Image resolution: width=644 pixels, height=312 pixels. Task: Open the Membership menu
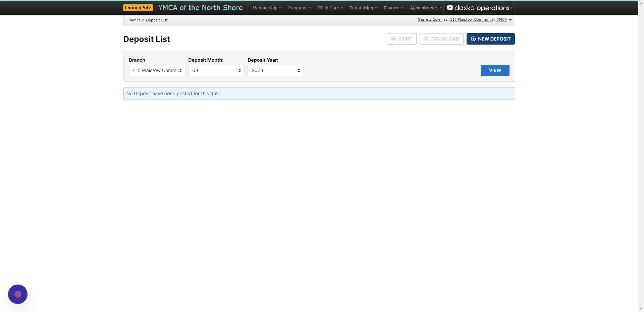click(x=266, y=8)
